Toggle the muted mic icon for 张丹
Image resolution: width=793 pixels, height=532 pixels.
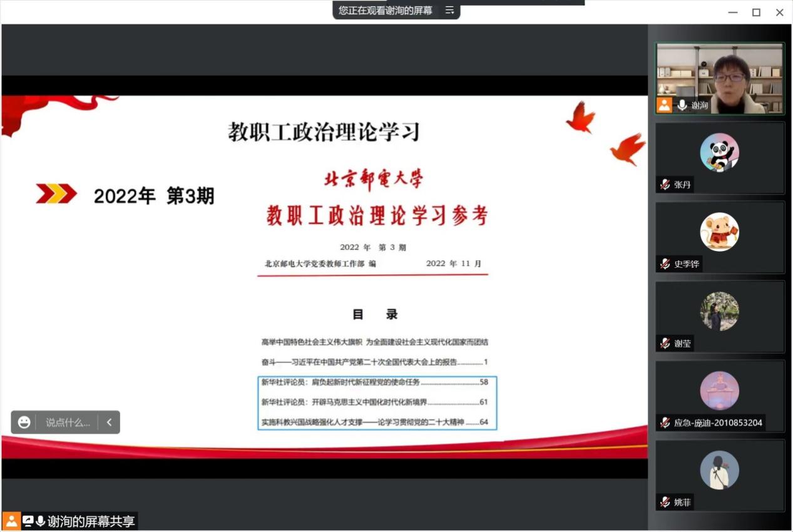(665, 185)
